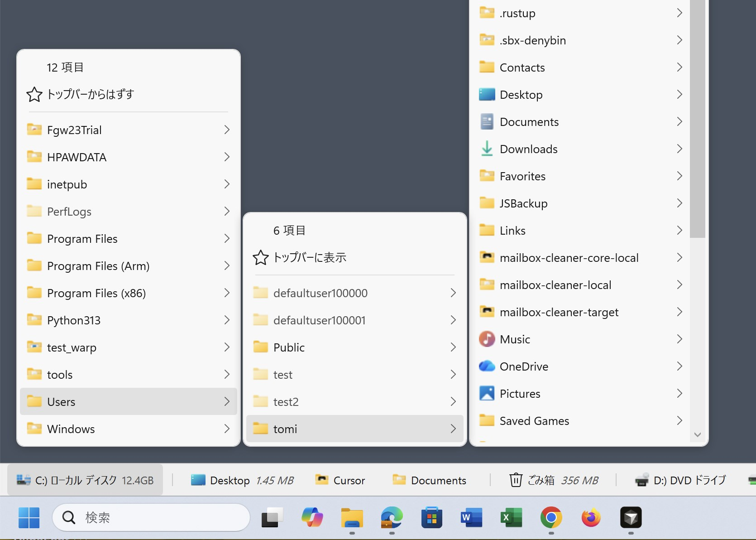Click the Cursor folder icon in the top bar

(x=322, y=479)
